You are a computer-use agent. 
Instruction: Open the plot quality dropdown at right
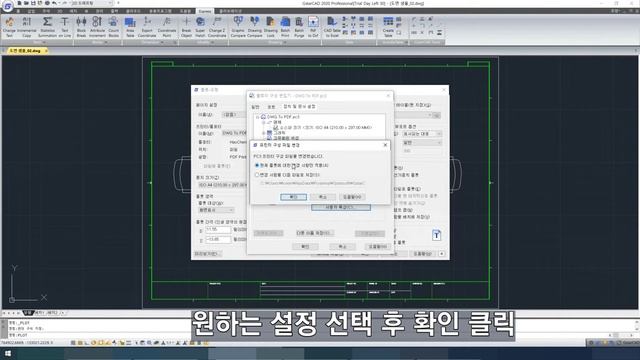(422, 143)
